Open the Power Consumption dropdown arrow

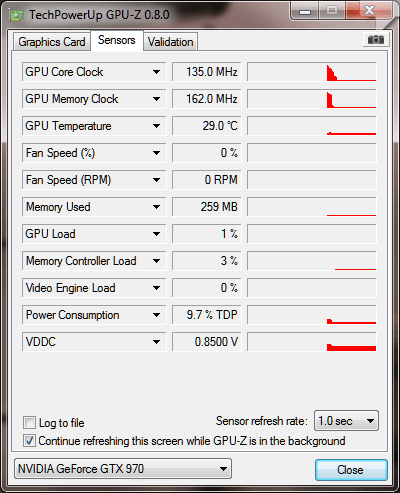(x=156, y=315)
